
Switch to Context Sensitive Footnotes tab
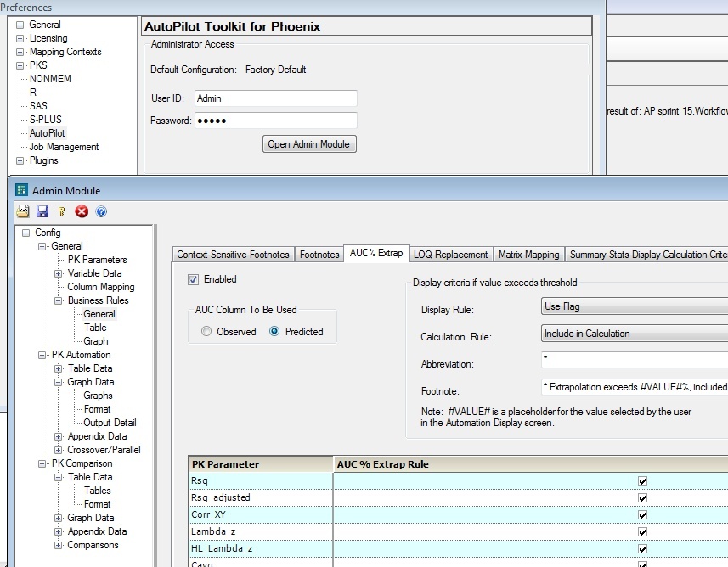233,255
